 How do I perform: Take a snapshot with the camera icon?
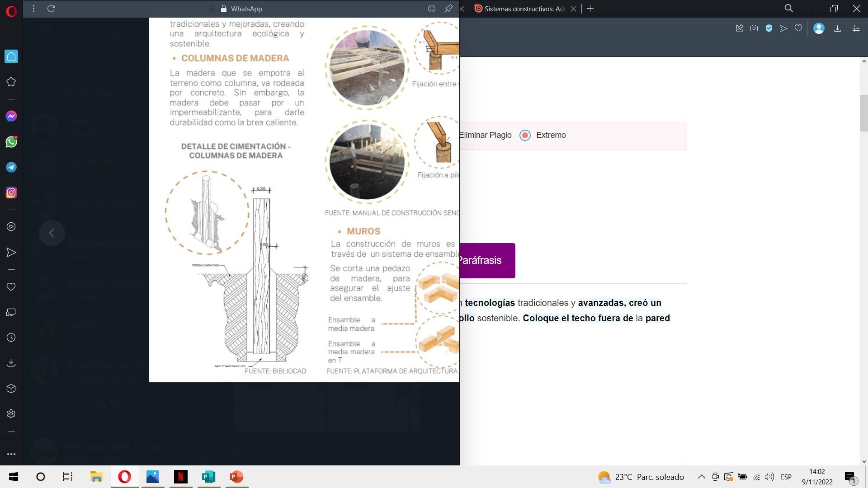pos(754,28)
